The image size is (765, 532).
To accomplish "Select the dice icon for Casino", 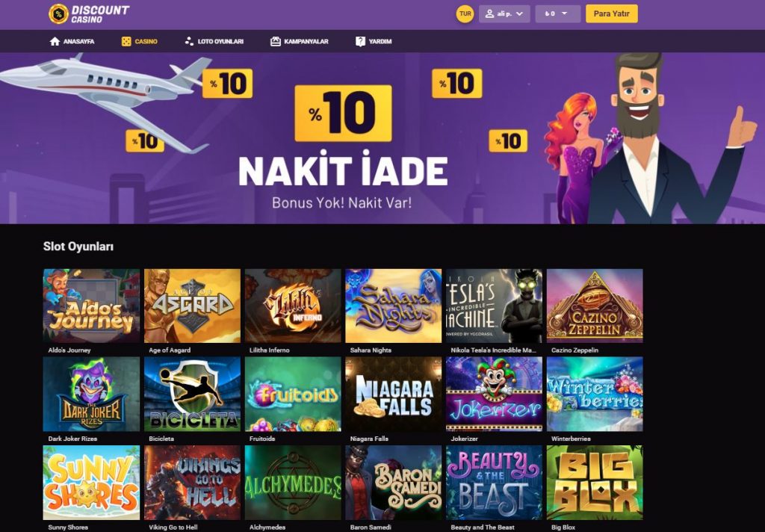I will [x=126, y=42].
